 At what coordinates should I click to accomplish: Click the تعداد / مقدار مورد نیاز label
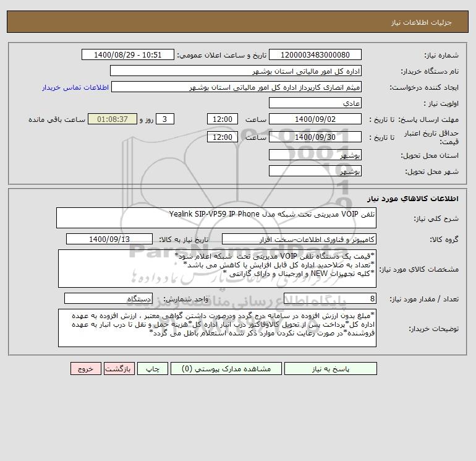tap(424, 299)
